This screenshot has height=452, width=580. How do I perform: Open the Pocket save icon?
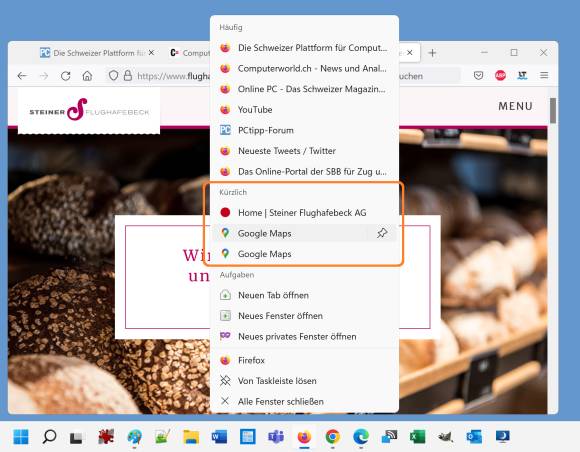tap(478, 76)
